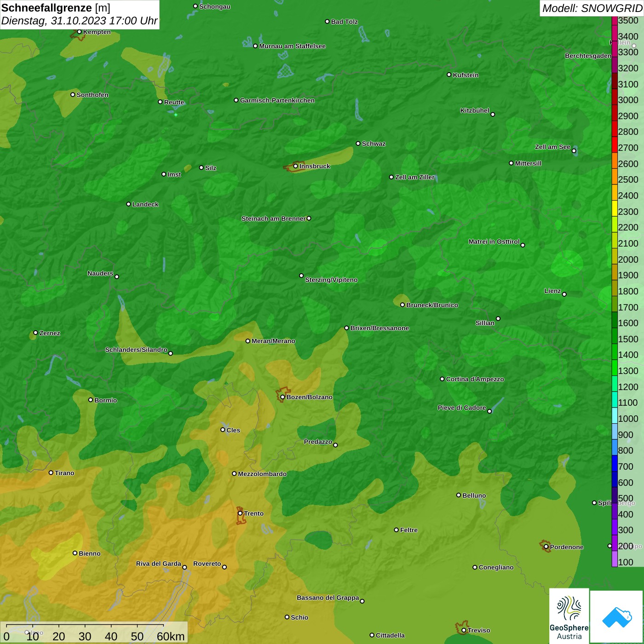
Task: Click the Schongau label
Action: coord(215,6)
